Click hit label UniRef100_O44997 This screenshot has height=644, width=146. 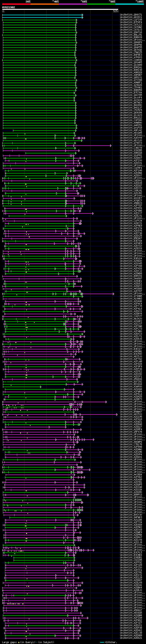131,278
